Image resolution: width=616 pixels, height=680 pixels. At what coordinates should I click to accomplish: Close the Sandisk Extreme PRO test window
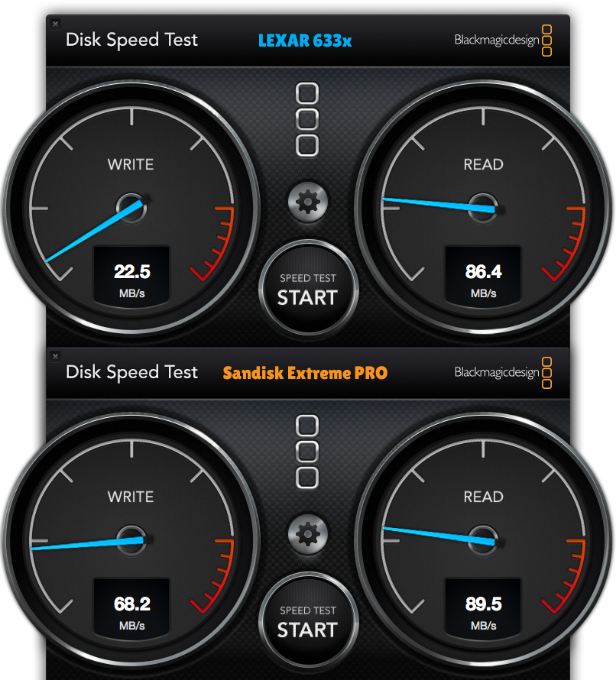tap(55, 356)
